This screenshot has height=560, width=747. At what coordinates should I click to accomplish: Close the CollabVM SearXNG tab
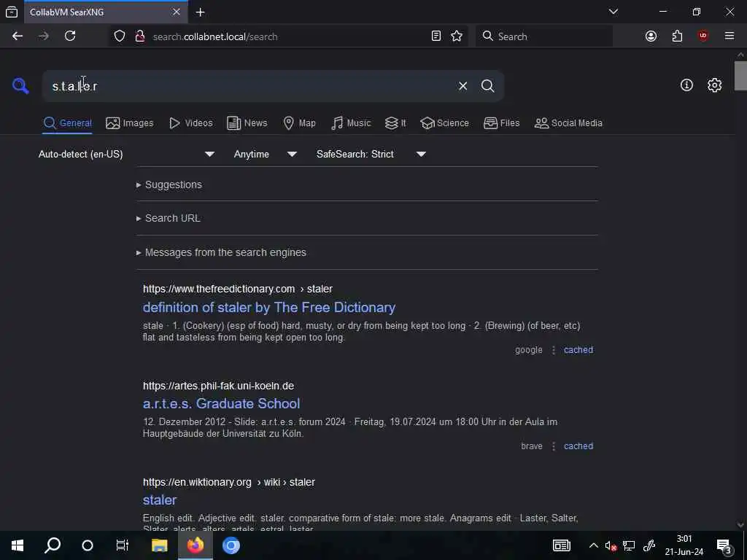pos(177,12)
